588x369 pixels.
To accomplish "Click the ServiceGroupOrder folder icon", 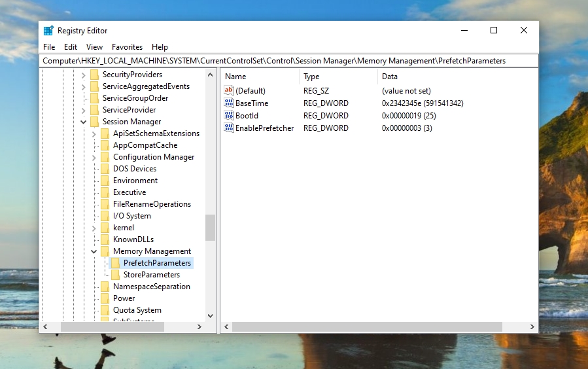I will click(94, 98).
